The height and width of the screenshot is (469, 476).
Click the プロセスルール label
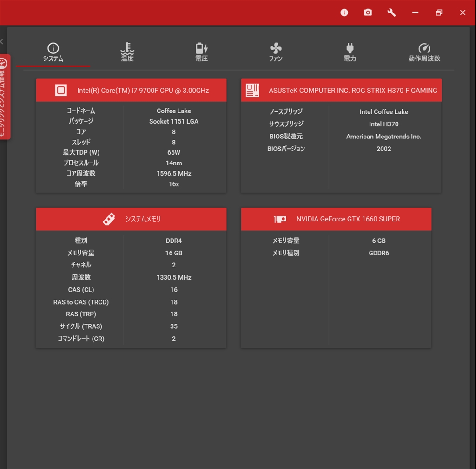tap(81, 163)
